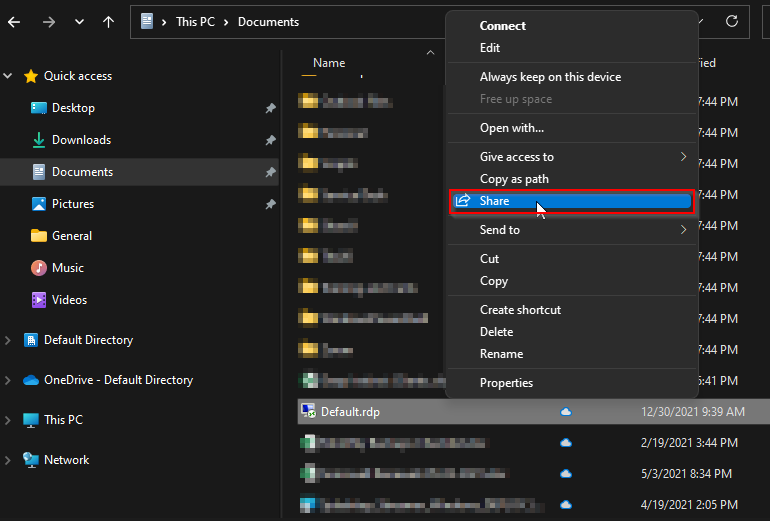This screenshot has width=770, height=521.
Task: Expand OneDrive - Default Directory node
Action: (8, 380)
